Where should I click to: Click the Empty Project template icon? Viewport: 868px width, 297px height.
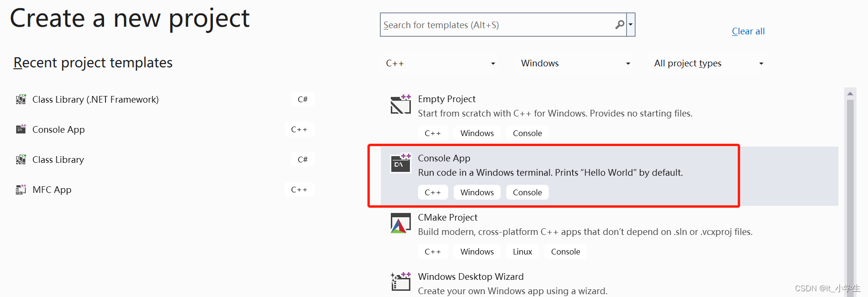400,105
